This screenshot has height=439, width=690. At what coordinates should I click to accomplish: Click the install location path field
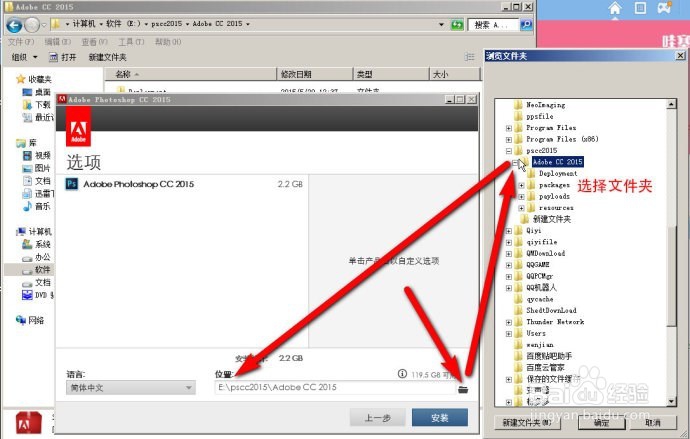tap(335, 388)
